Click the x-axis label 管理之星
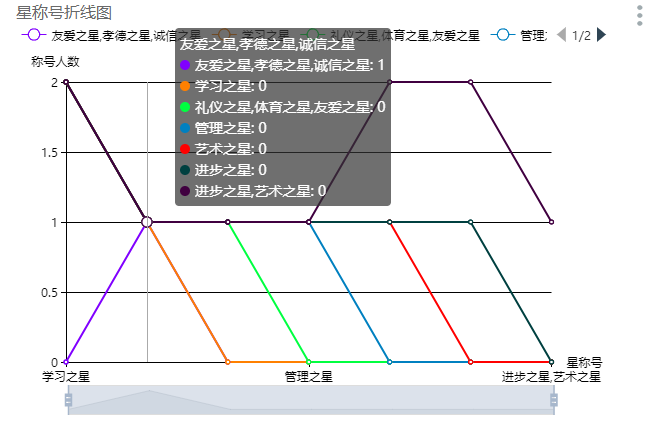Viewport: 656px width, 442px height. pyautogui.click(x=309, y=377)
